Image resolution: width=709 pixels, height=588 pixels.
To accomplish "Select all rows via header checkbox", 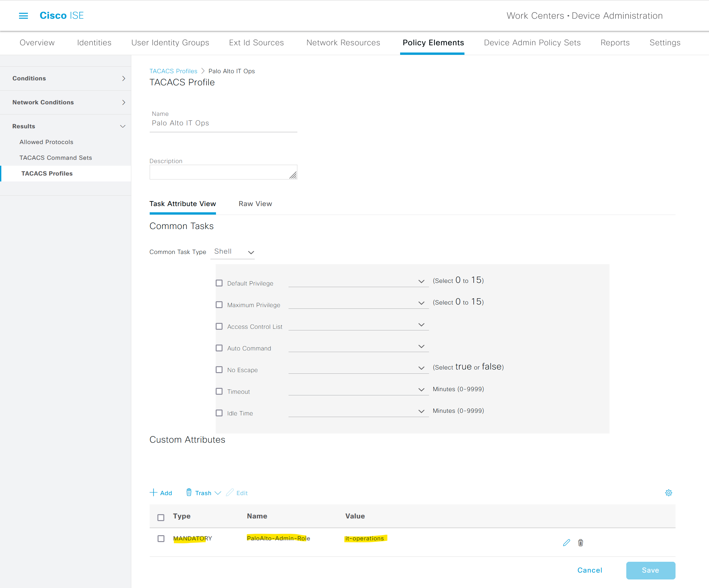I will [x=161, y=517].
